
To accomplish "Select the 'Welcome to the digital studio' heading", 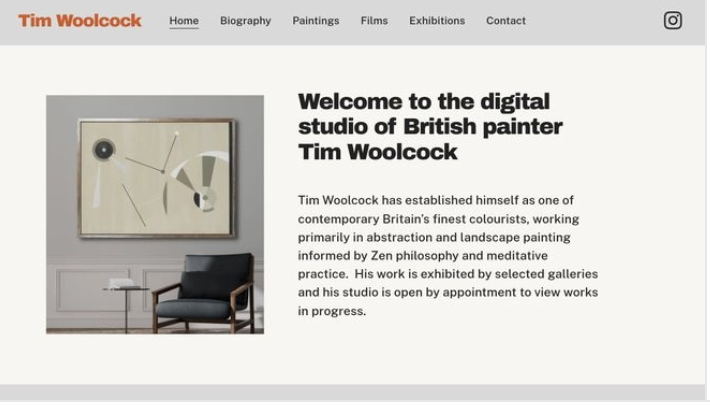I will [x=430, y=126].
